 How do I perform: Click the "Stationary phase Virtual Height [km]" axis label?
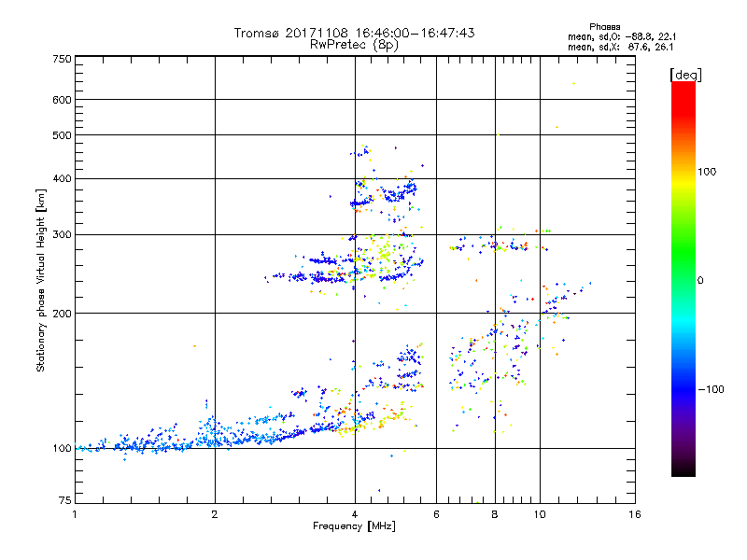[x=41, y=280]
